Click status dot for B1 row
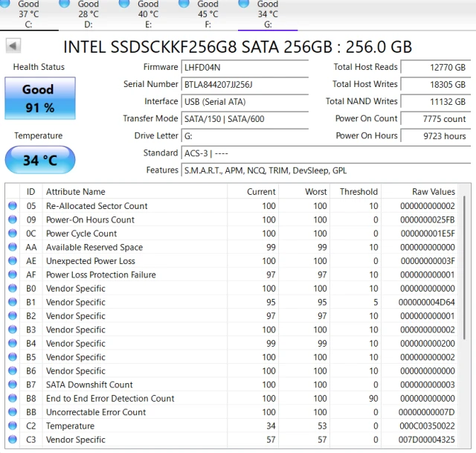This screenshot has width=476, height=453. click(x=13, y=302)
